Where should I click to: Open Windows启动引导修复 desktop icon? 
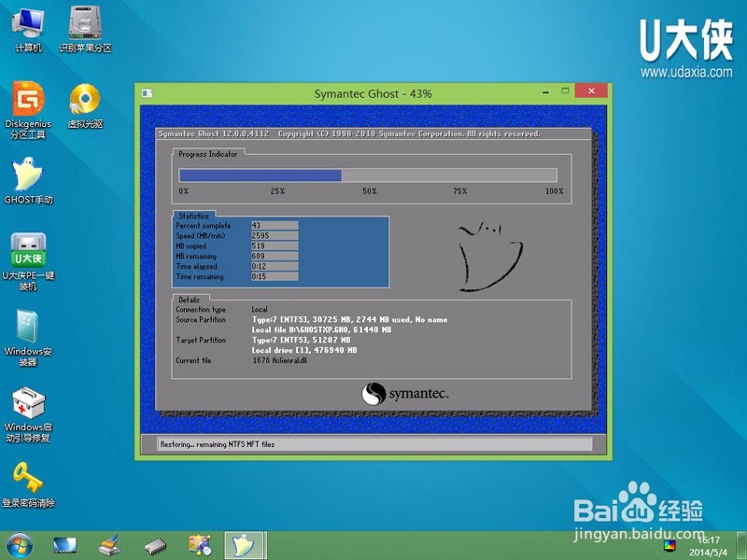pyautogui.click(x=28, y=414)
